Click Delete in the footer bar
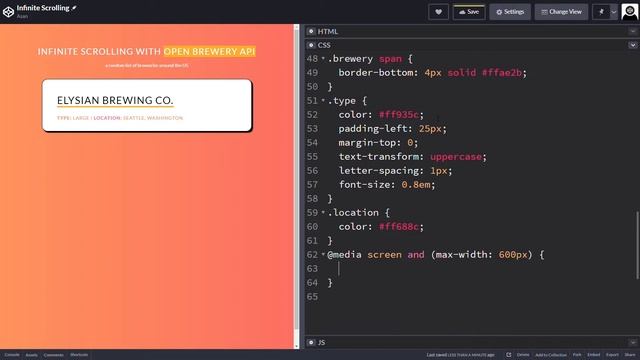Image resolution: width=640 pixels, height=360 pixels. tap(523, 355)
